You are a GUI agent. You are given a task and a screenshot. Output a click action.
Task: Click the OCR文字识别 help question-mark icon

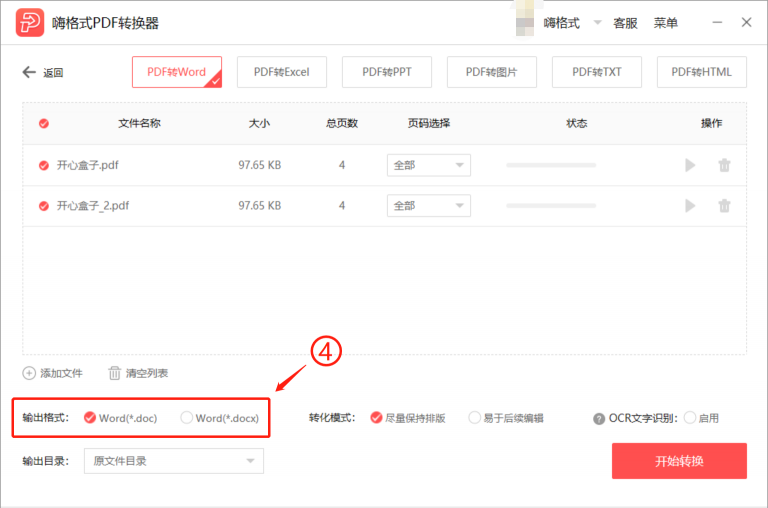(599, 419)
